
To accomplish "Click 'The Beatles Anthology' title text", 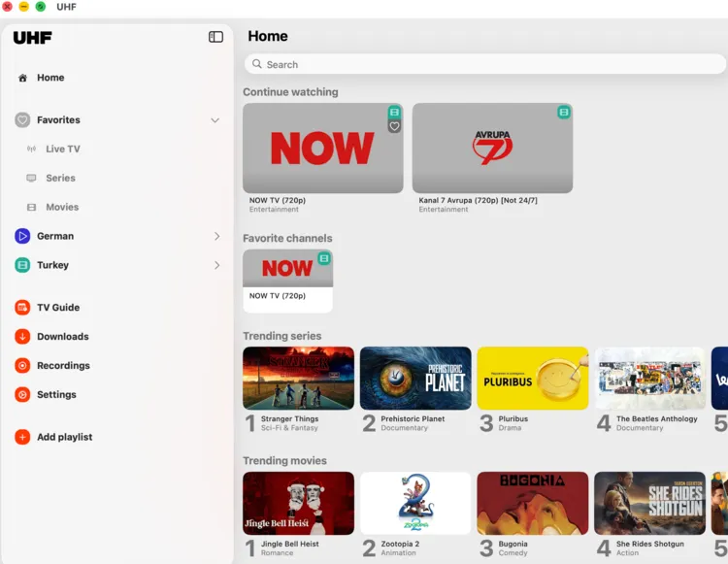I will (x=657, y=418).
